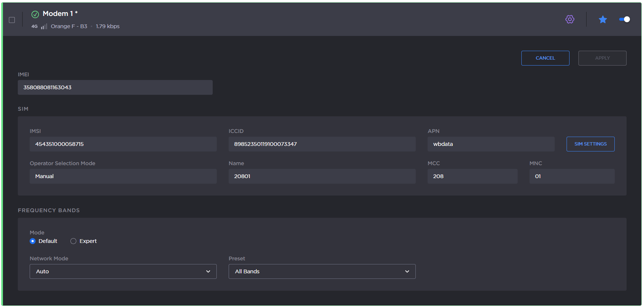The width and height of the screenshot is (644, 307).
Task: Click the APN field containing wbdata
Action: tap(491, 144)
